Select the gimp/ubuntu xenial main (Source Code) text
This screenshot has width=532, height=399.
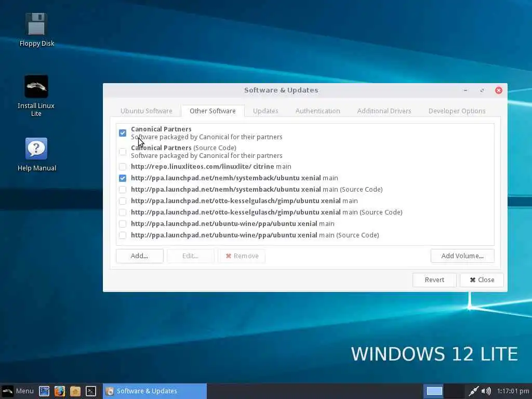(267, 212)
